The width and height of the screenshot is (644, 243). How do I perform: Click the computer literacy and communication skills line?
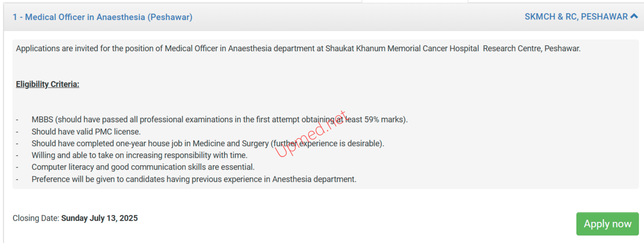(143, 167)
